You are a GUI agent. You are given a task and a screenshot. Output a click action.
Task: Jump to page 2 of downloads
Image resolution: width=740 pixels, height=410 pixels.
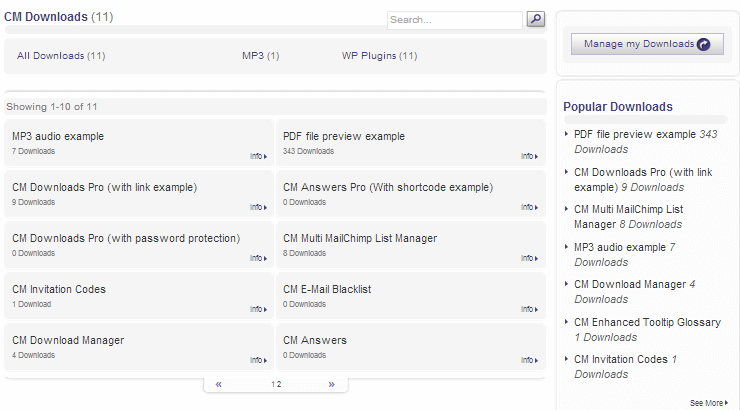(279, 384)
